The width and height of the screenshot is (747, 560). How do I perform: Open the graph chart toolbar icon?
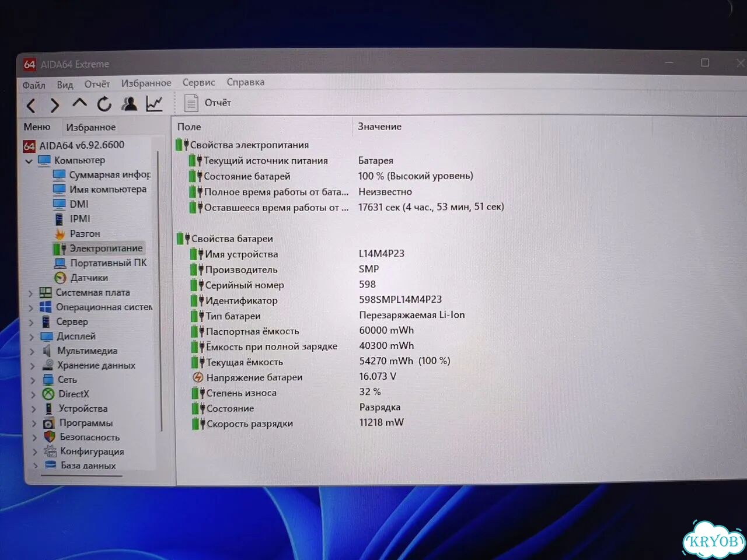(x=154, y=104)
